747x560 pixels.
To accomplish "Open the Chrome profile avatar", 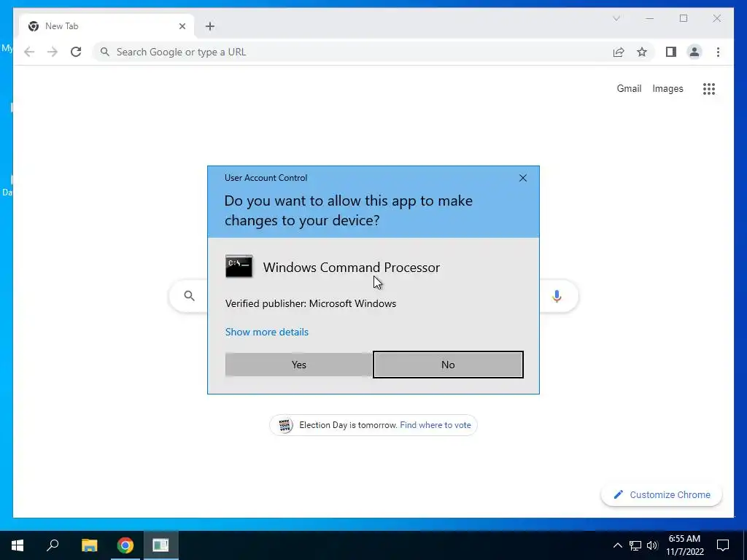I will click(x=694, y=52).
